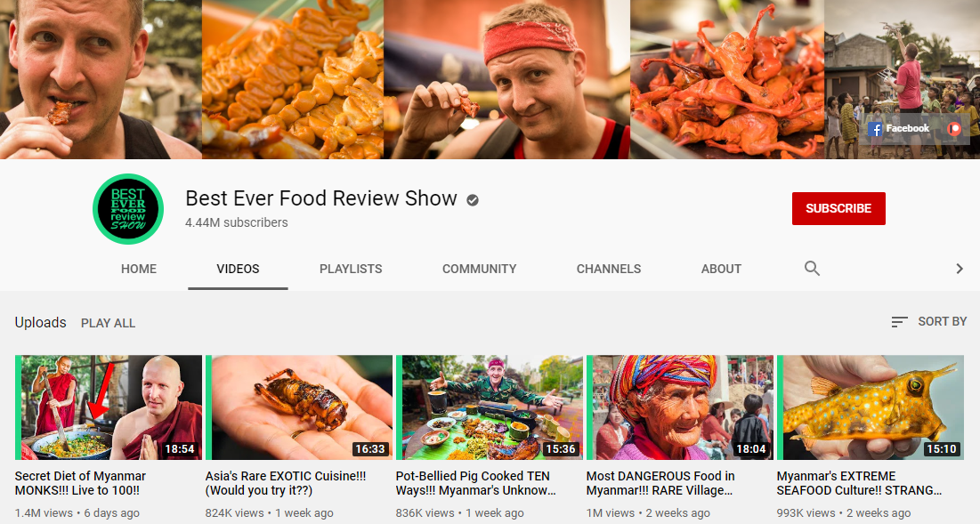The width and height of the screenshot is (980, 524).
Task: Go to the Community tab
Action: click(480, 269)
